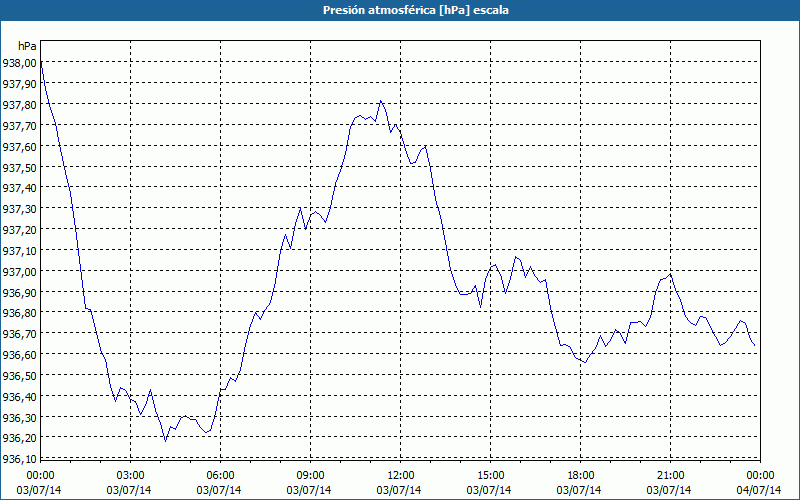Click the 936,40 y-axis value

click(19, 396)
